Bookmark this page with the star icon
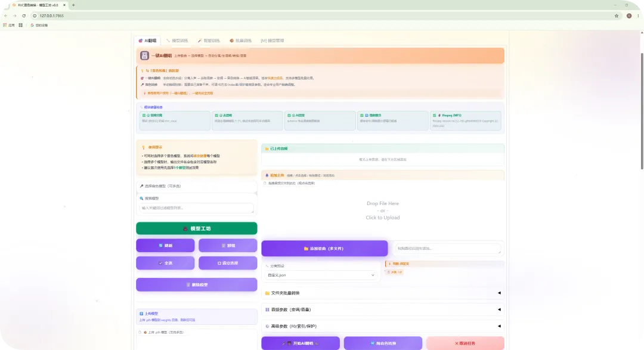 (x=617, y=16)
